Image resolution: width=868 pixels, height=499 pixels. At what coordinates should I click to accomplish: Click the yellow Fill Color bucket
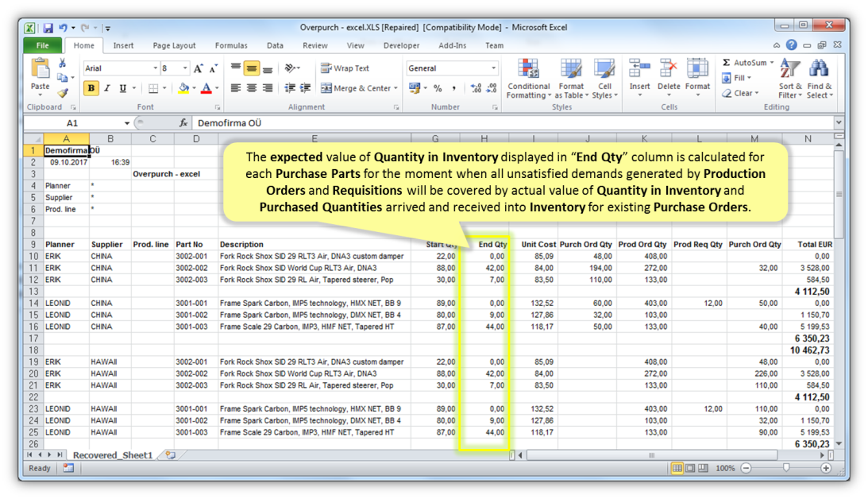coord(183,88)
